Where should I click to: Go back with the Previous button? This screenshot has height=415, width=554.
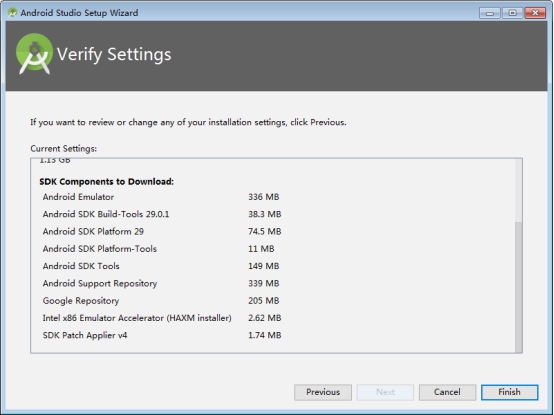pos(323,392)
